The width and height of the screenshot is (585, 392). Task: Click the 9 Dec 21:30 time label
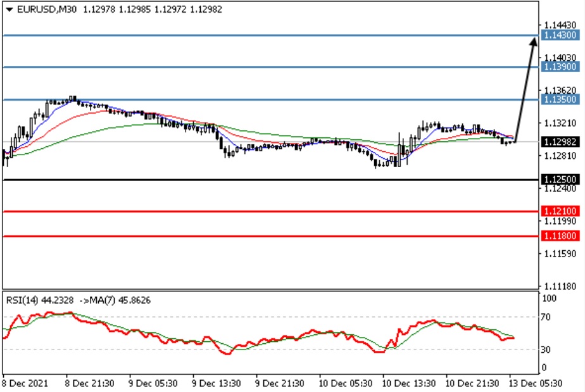tap(279, 383)
